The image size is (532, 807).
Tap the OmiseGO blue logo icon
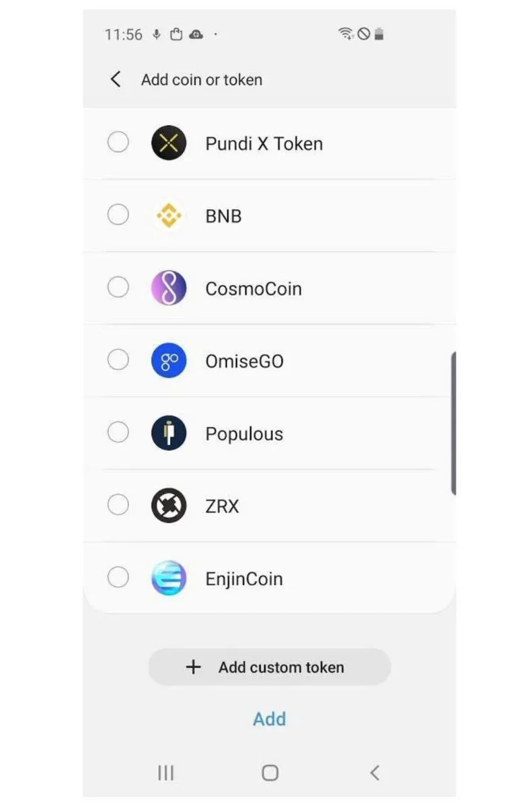click(x=168, y=360)
